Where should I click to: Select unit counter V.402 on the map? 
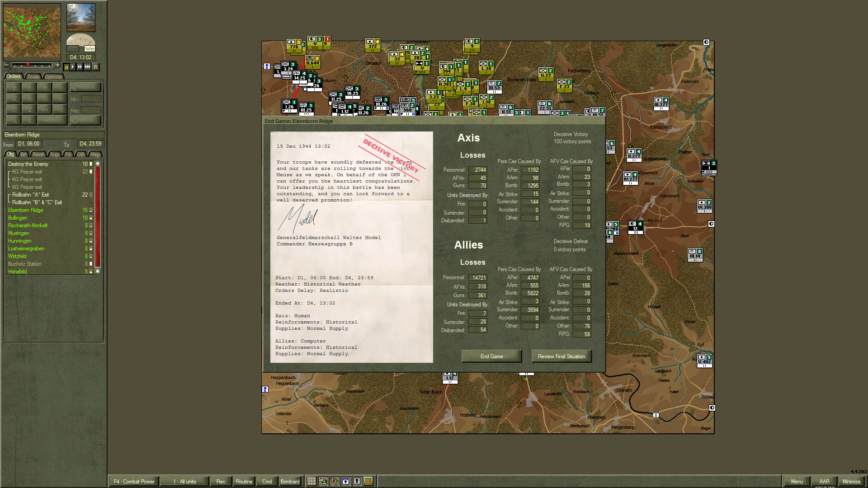tap(705, 361)
